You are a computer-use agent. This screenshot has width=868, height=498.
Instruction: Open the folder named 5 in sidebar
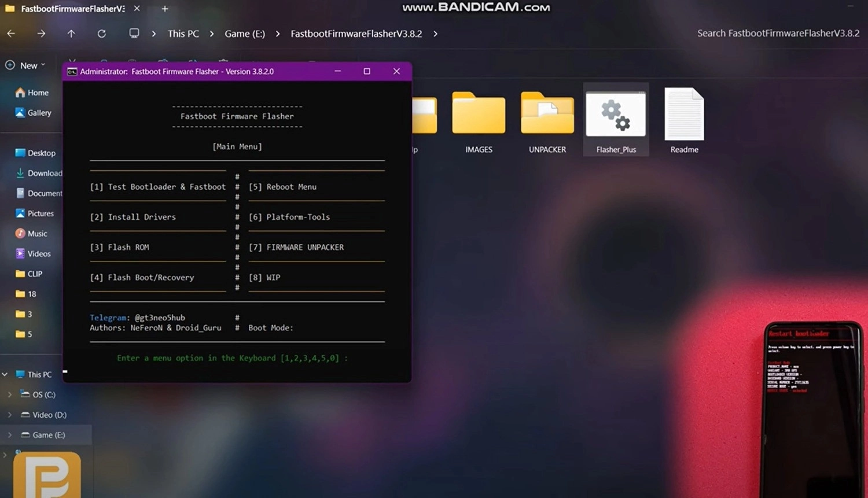point(24,334)
